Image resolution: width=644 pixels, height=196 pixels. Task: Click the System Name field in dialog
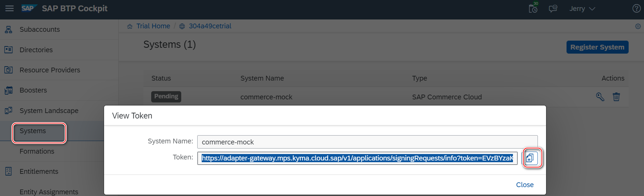coord(368,142)
